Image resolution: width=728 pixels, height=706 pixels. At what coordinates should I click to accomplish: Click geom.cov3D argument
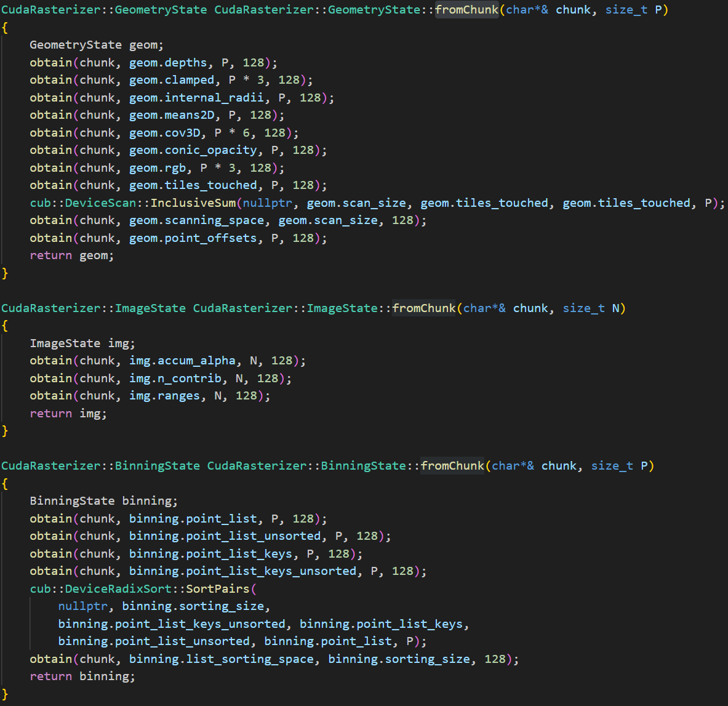coord(164,133)
